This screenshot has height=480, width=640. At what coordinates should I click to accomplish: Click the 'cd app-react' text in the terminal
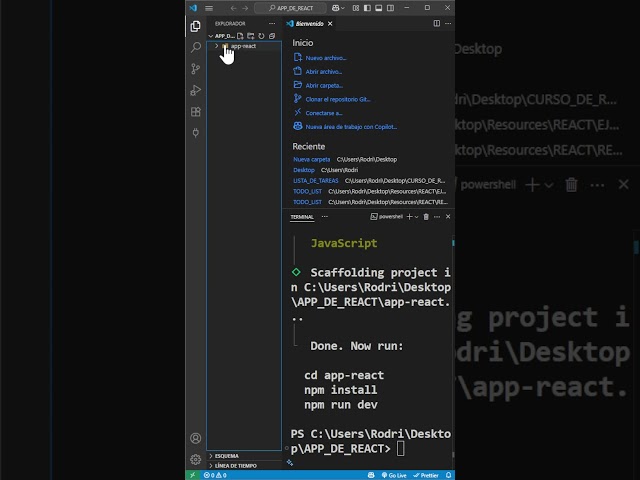[x=344, y=376]
